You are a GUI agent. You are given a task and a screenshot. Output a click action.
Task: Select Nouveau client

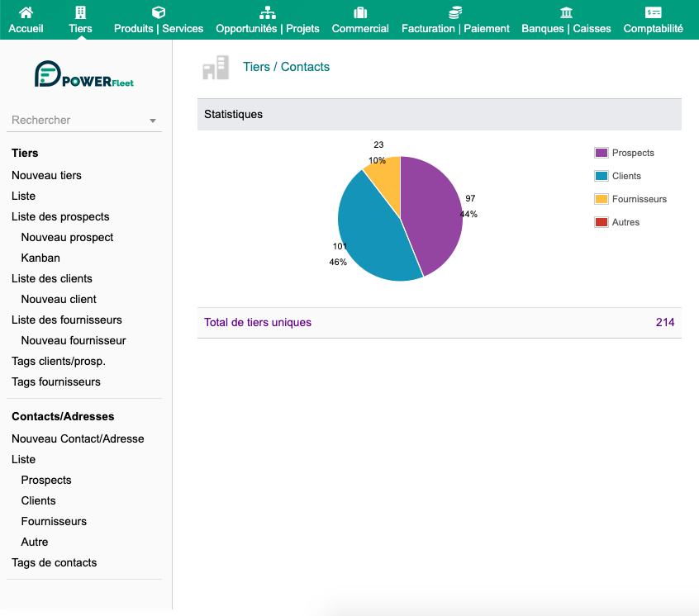point(59,299)
